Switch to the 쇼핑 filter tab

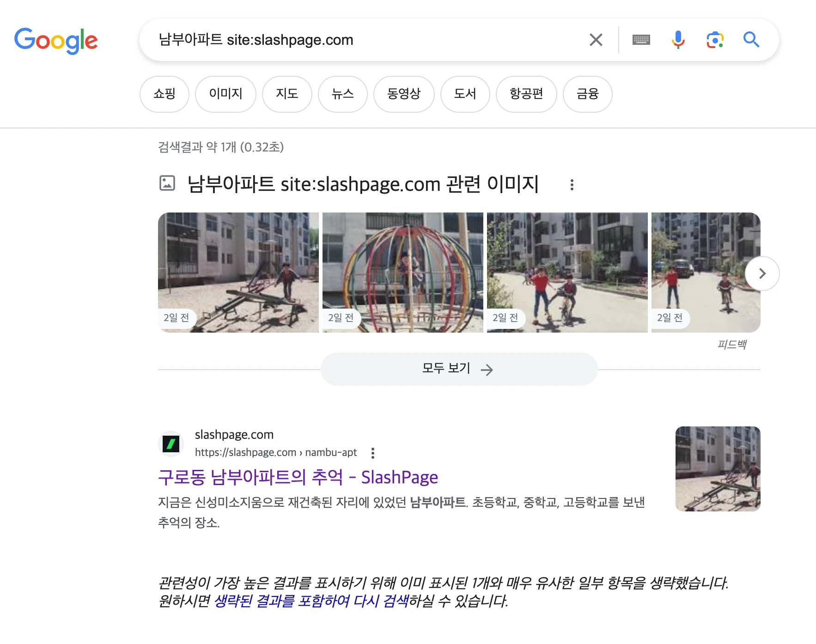coord(164,94)
